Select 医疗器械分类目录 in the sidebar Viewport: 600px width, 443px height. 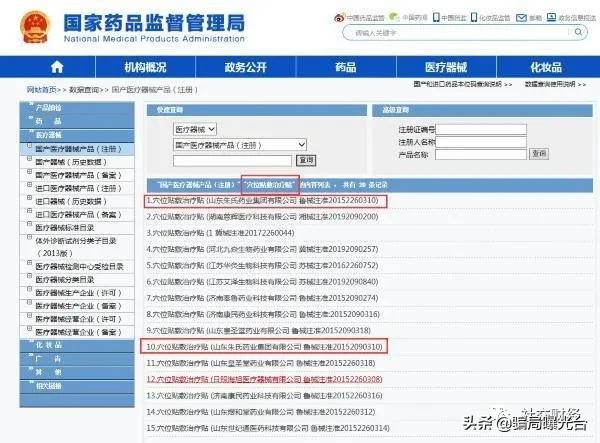pos(65,280)
